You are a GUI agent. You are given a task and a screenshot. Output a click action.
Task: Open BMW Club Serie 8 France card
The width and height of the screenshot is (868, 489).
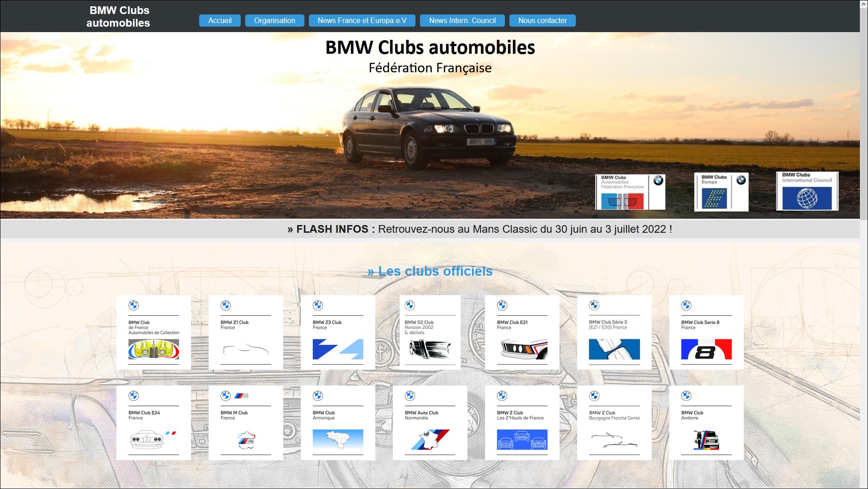click(x=706, y=332)
